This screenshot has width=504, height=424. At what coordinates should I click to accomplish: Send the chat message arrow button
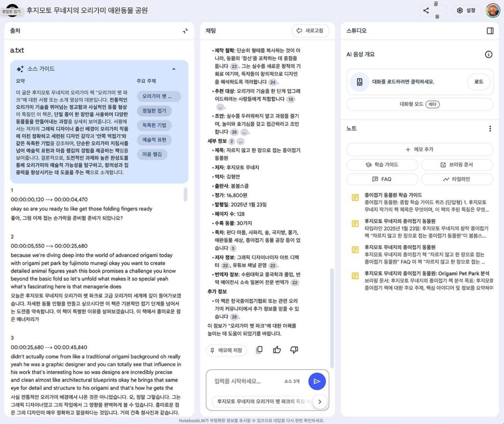(x=317, y=381)
